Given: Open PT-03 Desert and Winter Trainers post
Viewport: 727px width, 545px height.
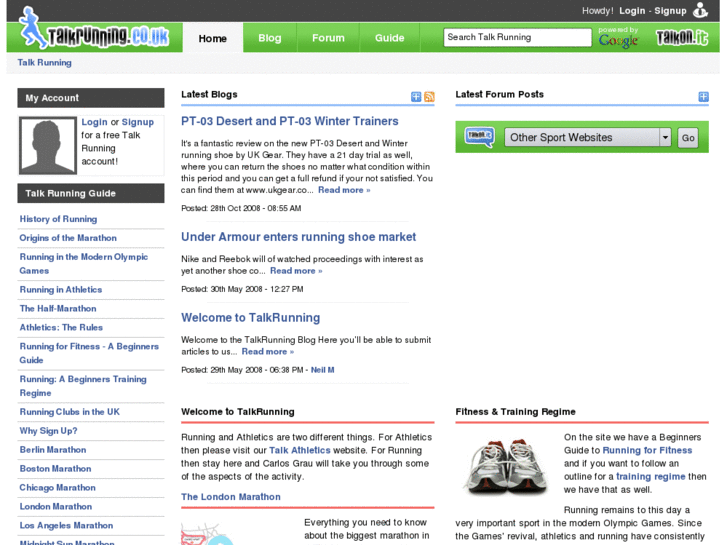Looking at the screenshot, I should [290, 121].
